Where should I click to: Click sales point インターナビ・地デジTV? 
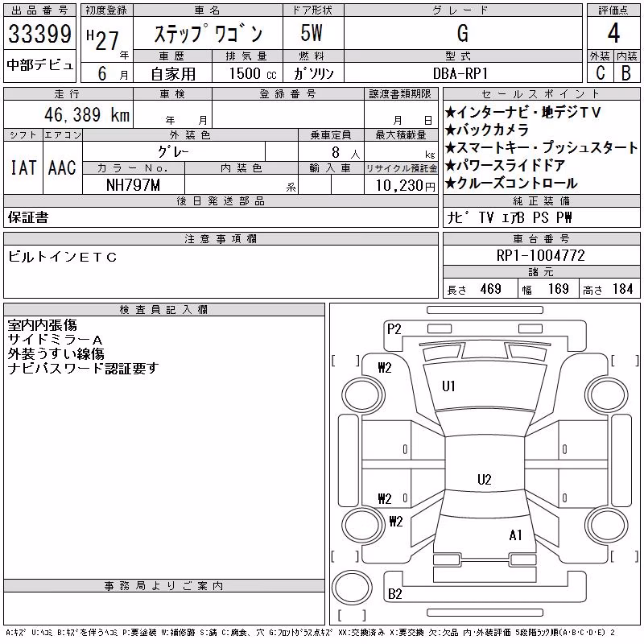522,112
